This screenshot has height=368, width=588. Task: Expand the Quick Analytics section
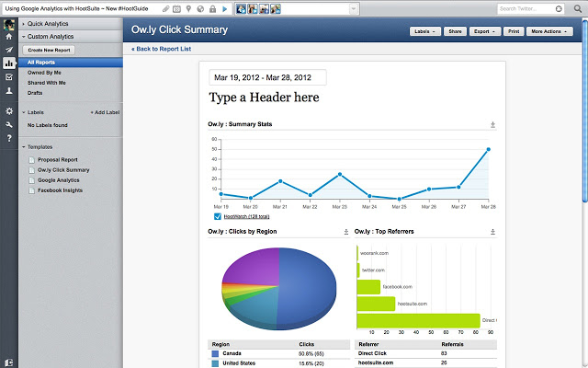[51, 23]
